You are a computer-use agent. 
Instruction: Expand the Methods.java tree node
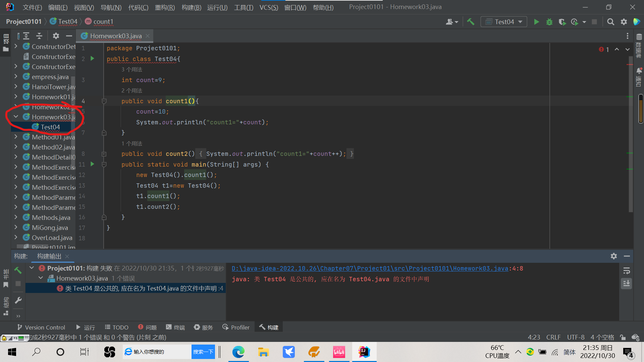tap(16, 217)
